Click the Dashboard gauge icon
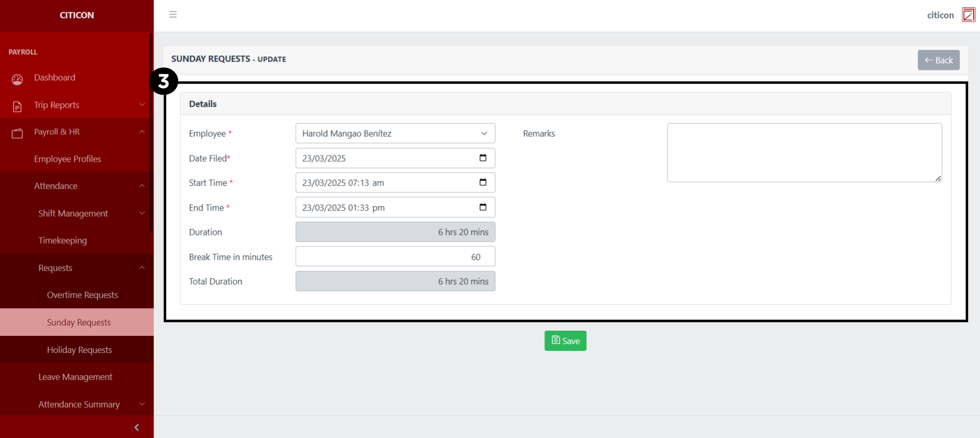This screenshot has height=438, width=980. pos(17,79)
